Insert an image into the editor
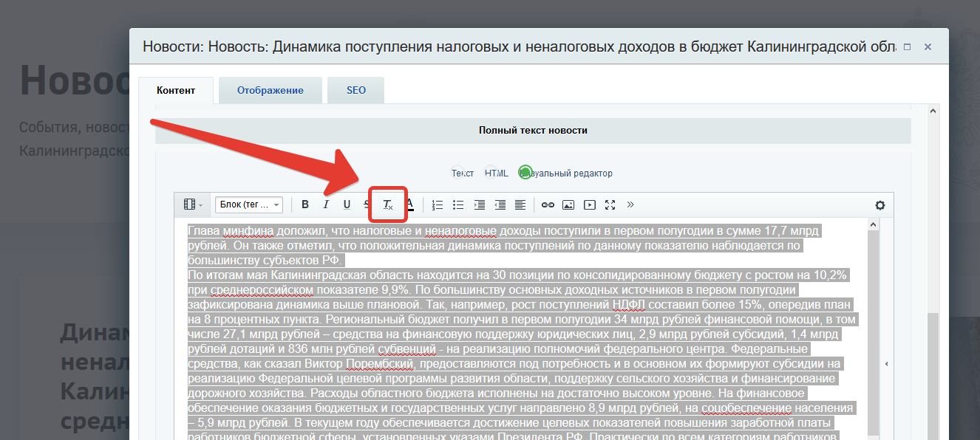This screenshot has width=980, height=440. pyautogui.click(x=568, y=204)
